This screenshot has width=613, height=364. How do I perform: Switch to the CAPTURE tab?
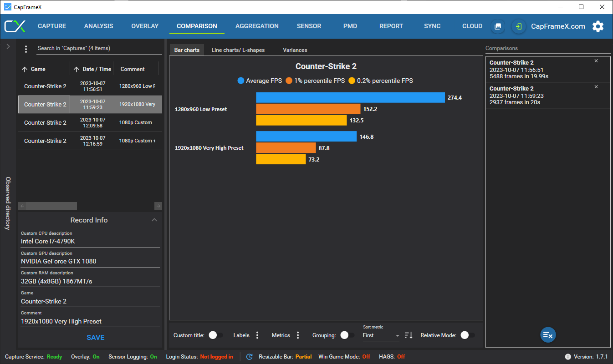point(52,26)
